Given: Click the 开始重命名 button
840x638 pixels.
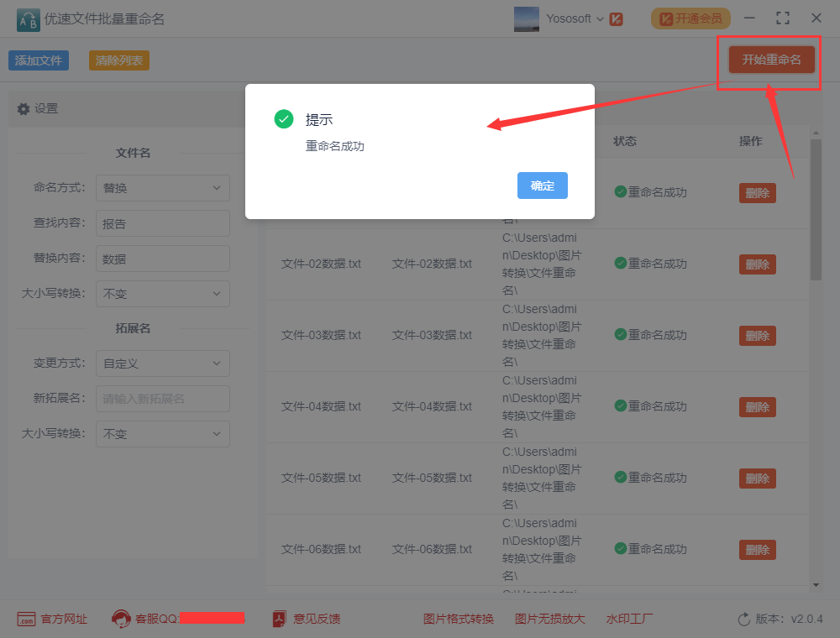Looking at the screenshot, I should click(771, 60).
